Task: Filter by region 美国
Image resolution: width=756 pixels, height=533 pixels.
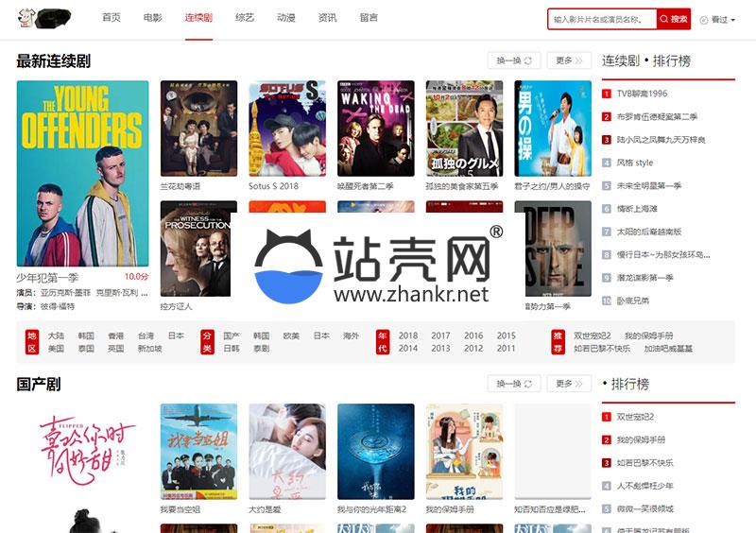Action: [56, 349]
